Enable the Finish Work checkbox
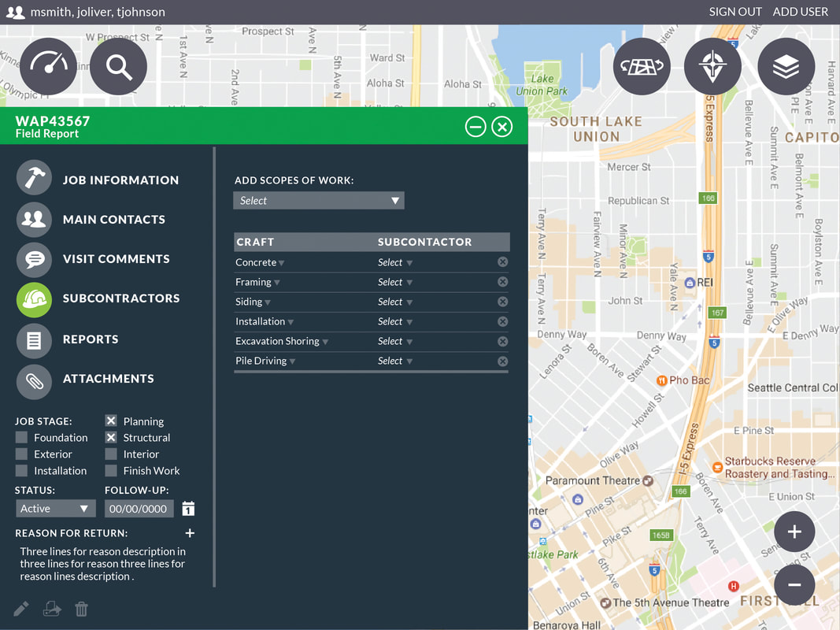The height and width of the screenshot is (630, 840). 111,471
